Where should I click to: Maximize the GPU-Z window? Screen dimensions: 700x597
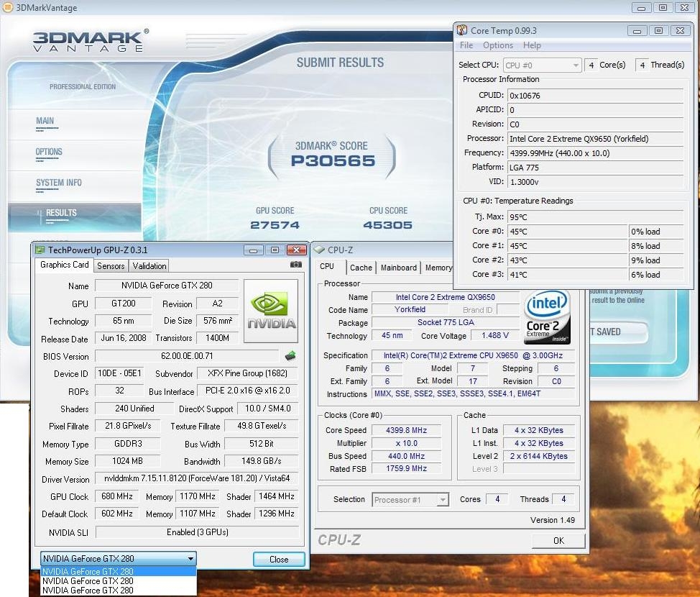275,250
